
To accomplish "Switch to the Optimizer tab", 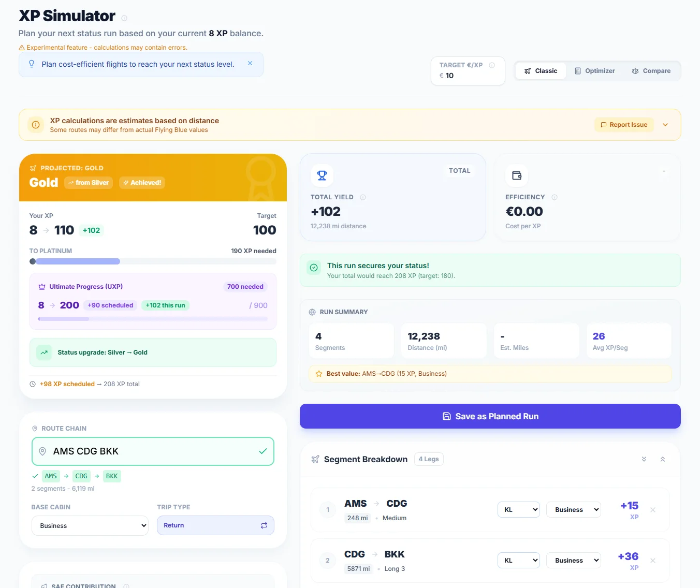I will (x=595, y=71).
